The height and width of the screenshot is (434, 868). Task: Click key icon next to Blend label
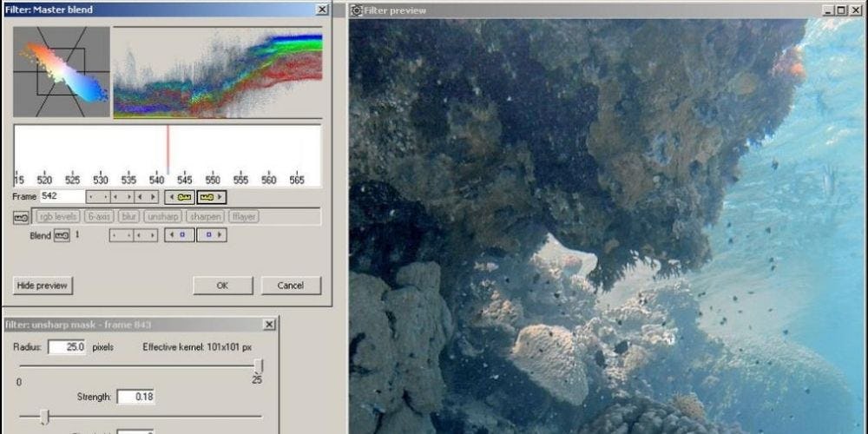click(62, 235)
